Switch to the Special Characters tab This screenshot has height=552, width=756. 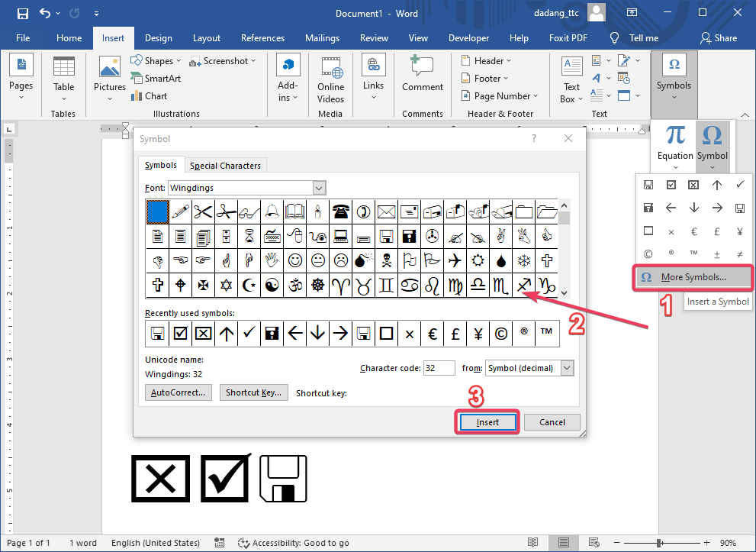225,165
